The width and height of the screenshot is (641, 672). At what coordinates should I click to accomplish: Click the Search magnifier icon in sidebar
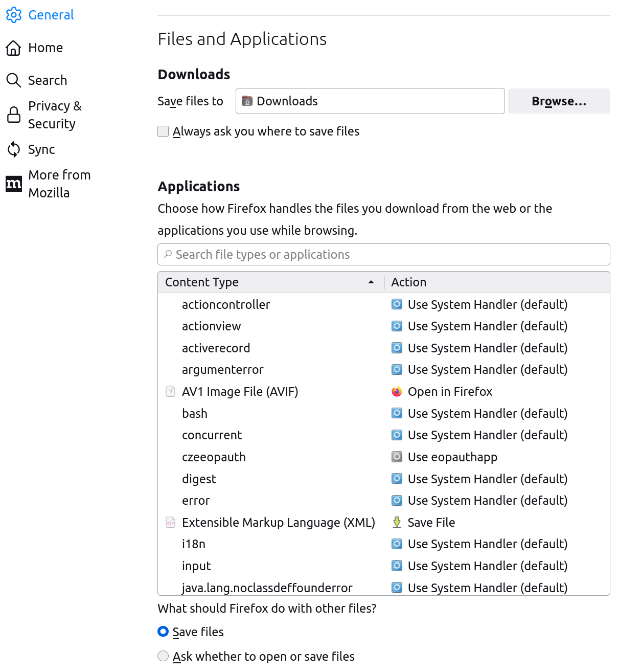click(x=14, y=80)
